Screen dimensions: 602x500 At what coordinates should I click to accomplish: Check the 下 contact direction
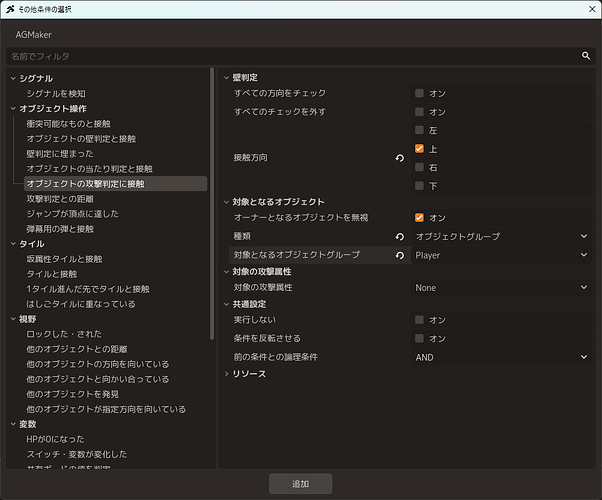click(x=419, y=186)
